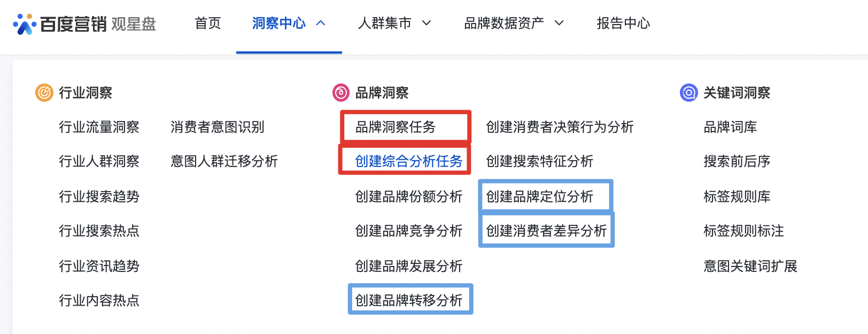The image size is (868, 334).
Task: Select 行业搜索热点
Action: pos(99,231)
